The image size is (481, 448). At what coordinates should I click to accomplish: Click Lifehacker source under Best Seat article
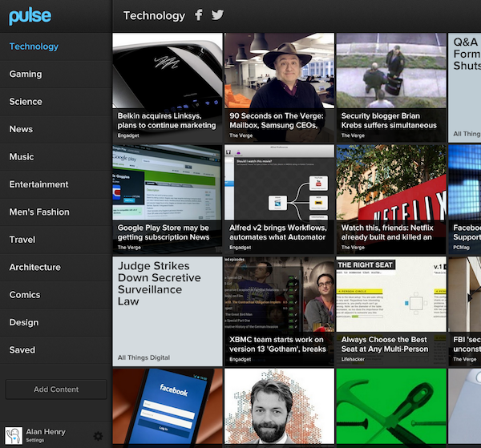(x=353, y=359)
